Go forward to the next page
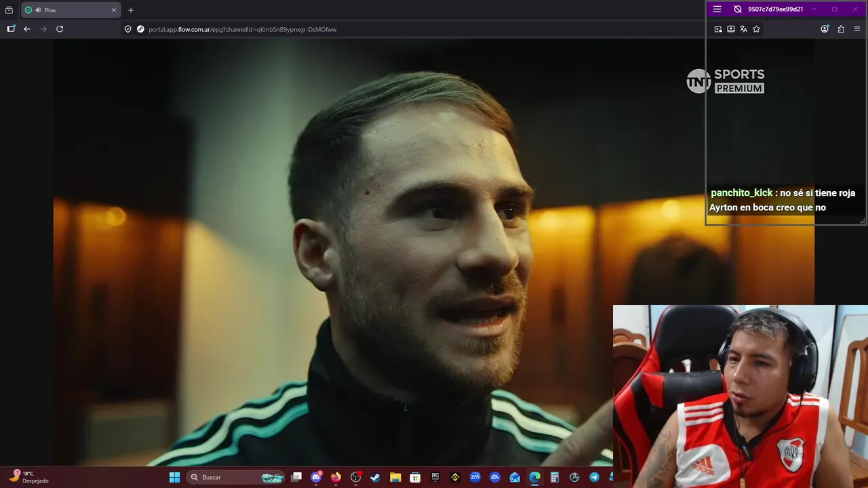 coord(43,29)
